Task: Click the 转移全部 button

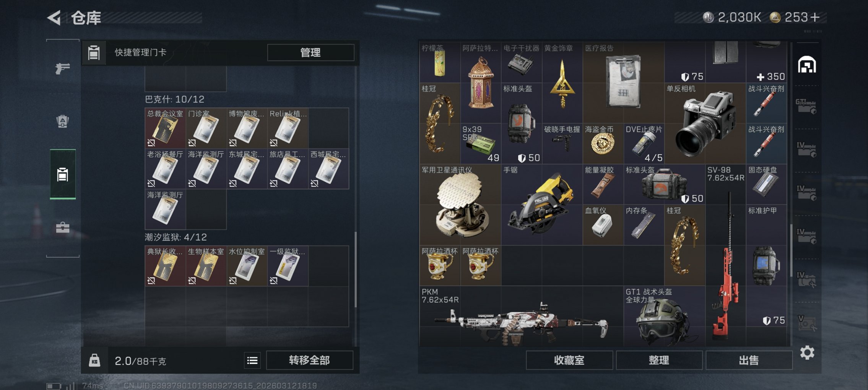Action: [x=309, y=360]
